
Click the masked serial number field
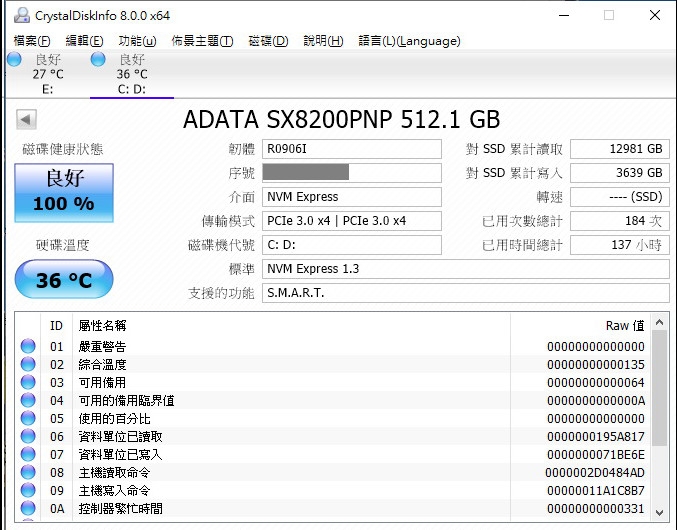pyautogui.click(x=351, y=173)
